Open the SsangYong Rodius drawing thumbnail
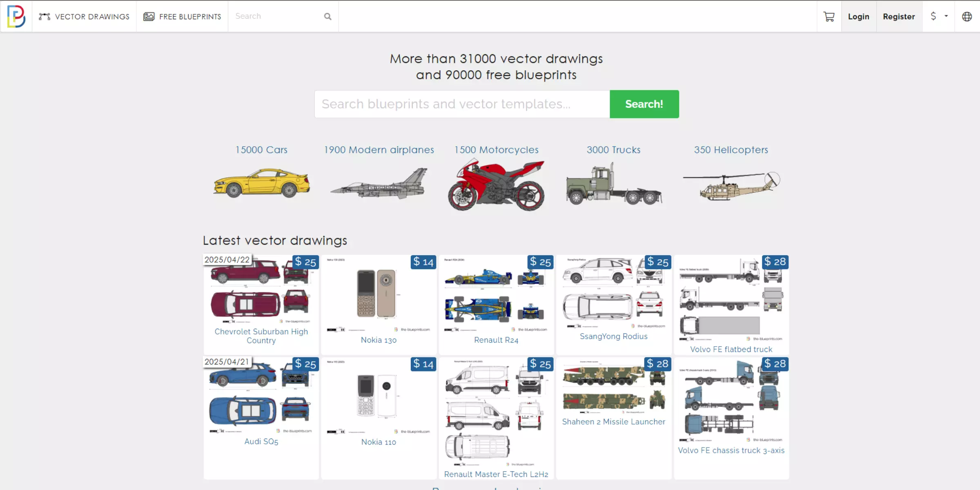This screenshot has height=490, width=980. (614, 292)
